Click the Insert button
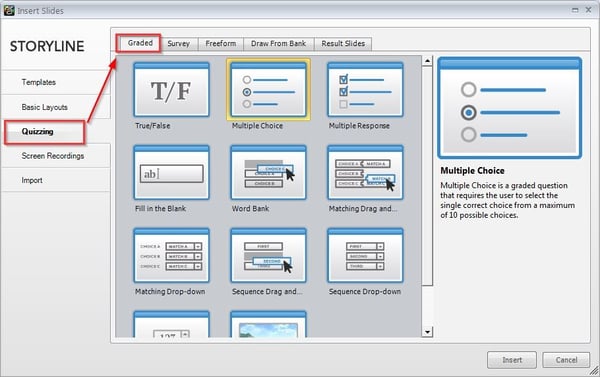 pos(512,360)
